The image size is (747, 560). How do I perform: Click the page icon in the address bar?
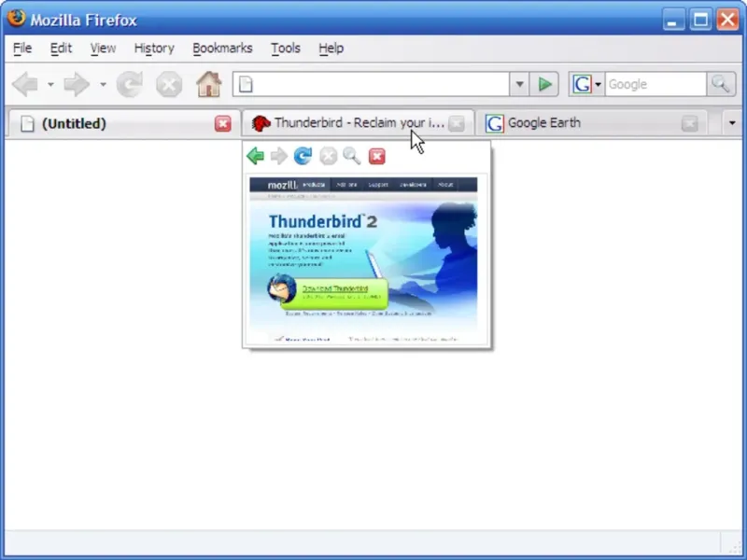click(x=246, y=84)
